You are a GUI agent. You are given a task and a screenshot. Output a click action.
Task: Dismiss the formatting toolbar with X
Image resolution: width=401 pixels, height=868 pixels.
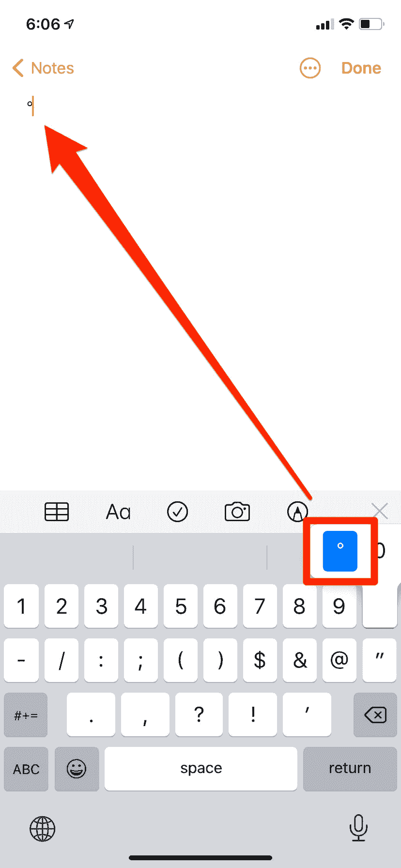(380, 511)
